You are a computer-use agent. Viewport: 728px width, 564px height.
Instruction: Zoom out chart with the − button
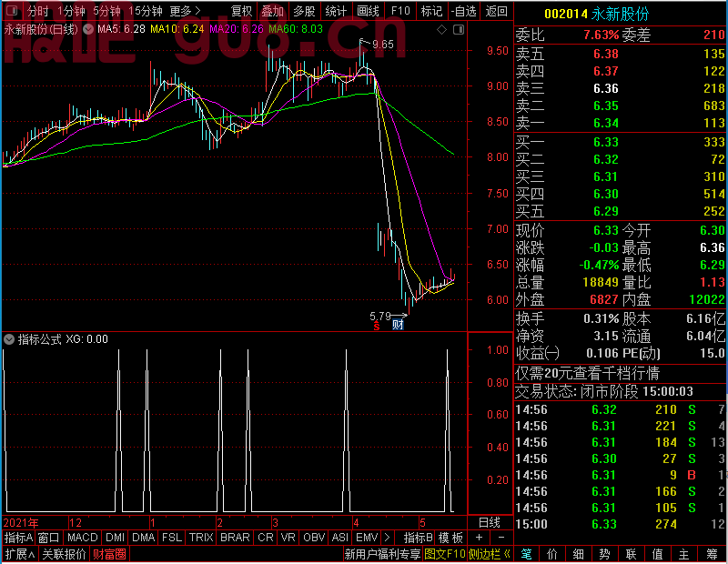[x=501, y=538]
